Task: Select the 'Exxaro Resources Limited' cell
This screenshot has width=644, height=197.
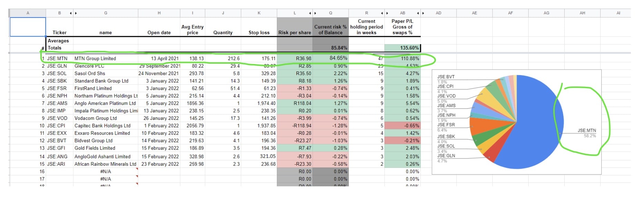Action: pyautogui.click(x=106, y=133)
